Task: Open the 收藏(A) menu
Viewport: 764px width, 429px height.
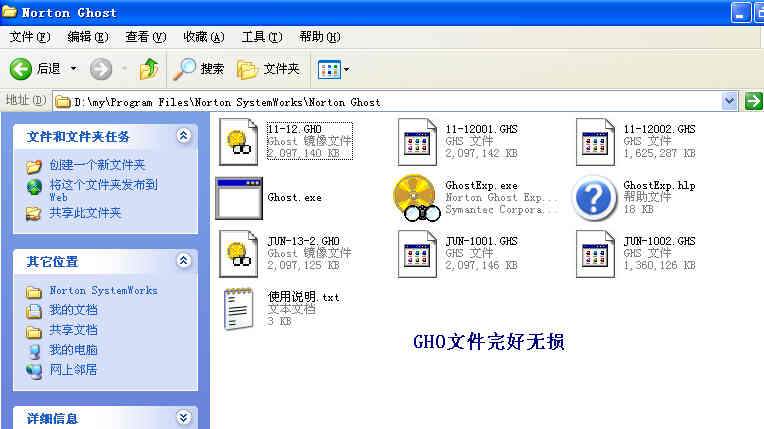Action: click(x=204, y=37)
